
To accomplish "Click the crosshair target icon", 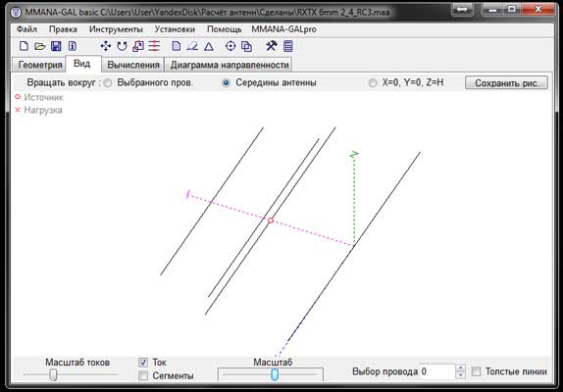I will pyautogui.click(x=230, y=46).
